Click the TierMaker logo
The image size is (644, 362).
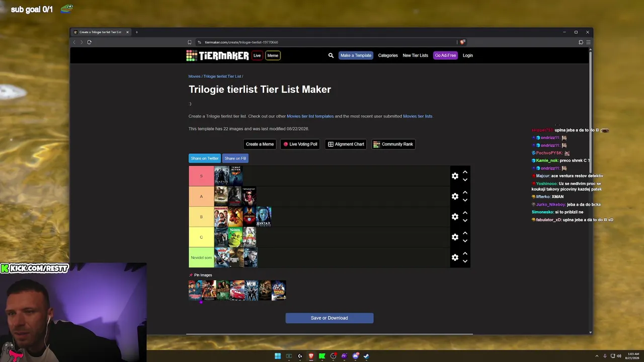click(x=217, y=55)
